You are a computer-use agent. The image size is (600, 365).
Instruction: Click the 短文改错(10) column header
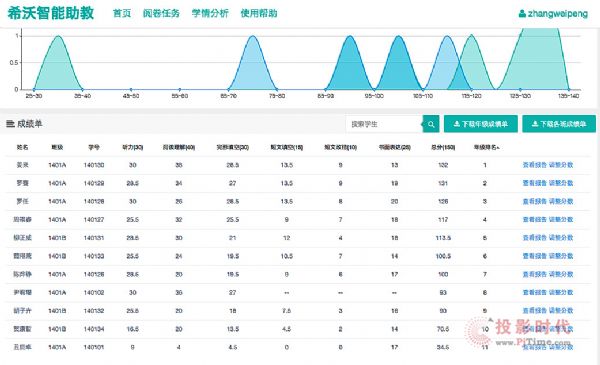point(341,147)
